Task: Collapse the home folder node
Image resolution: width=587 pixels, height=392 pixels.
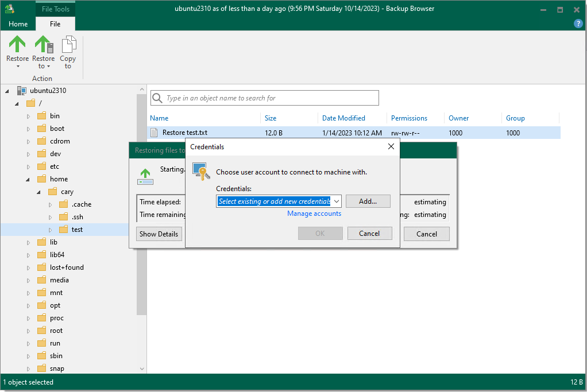Action: 29,179
